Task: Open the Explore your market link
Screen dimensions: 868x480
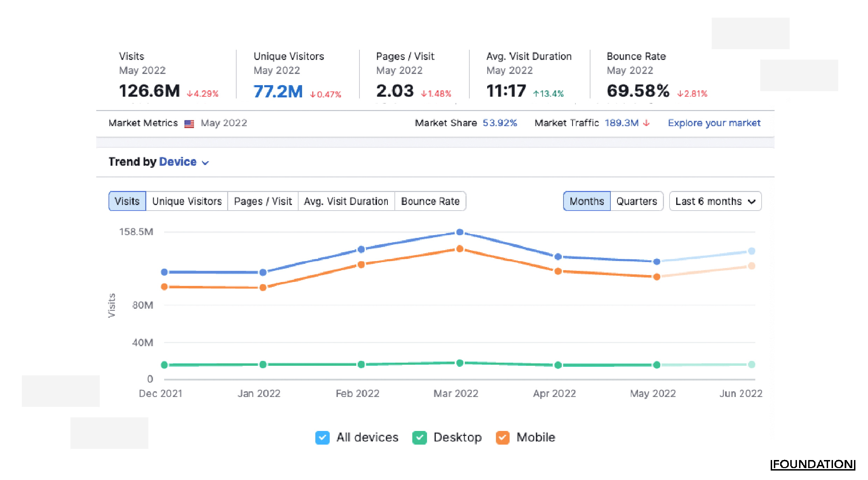Action: (714, 123)
